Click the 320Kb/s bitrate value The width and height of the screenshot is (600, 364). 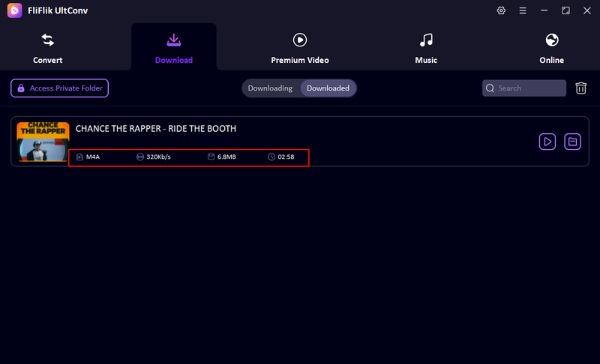(158, 157)
